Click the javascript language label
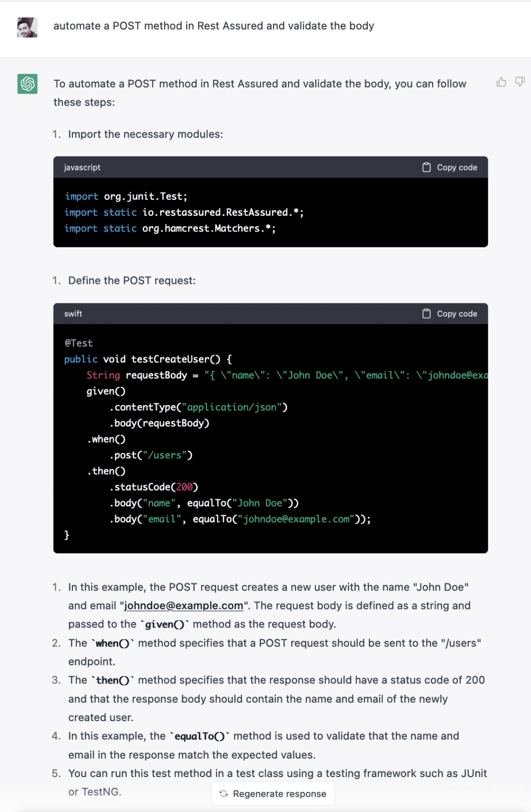Screen dimensions: 531x812 pyautogui.click(x=82, y=168)
